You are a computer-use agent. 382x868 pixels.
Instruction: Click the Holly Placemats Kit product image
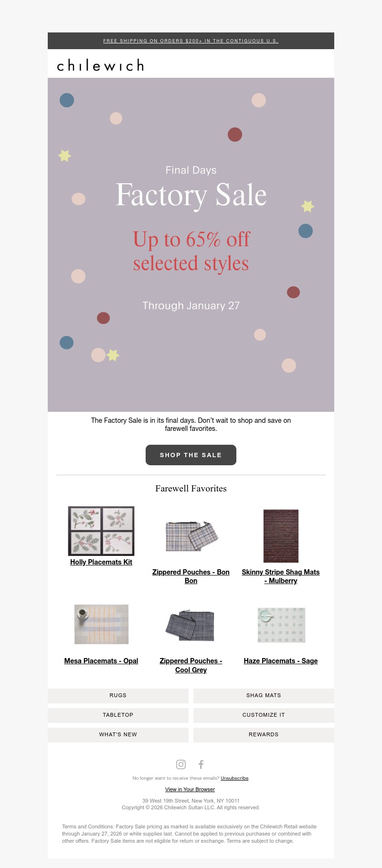click(101, 530)
